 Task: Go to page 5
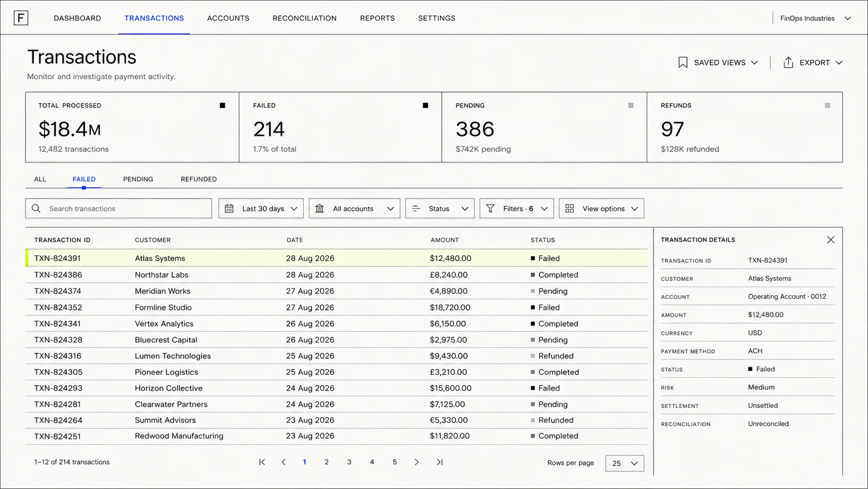coord(395,462)
